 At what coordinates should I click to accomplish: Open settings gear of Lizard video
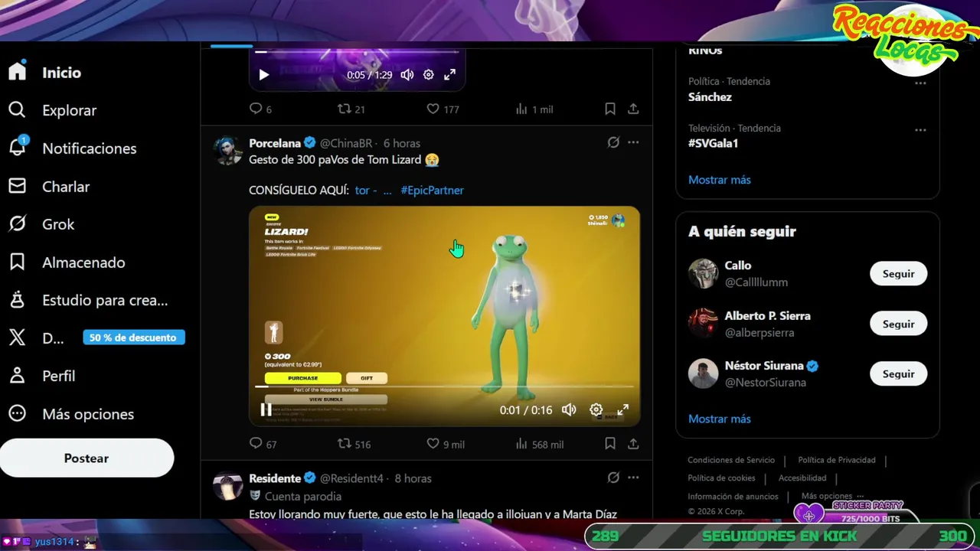pos(596,409)
